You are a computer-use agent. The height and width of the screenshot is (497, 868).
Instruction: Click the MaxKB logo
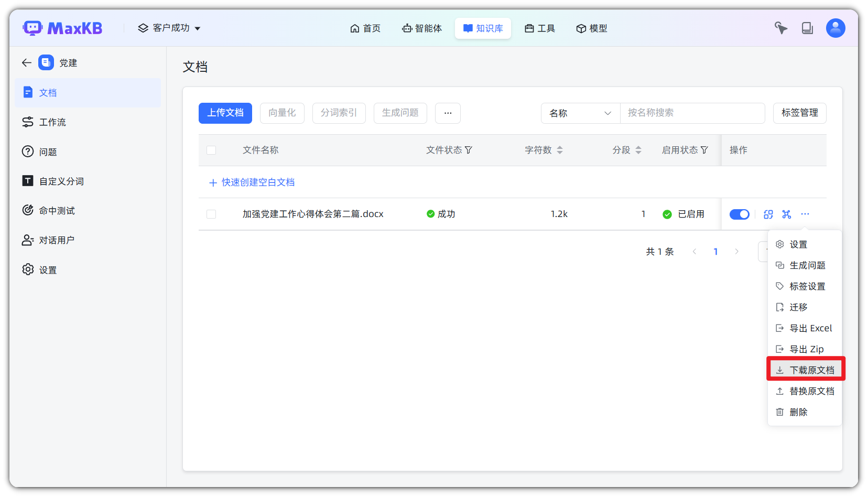pos(62,28)
